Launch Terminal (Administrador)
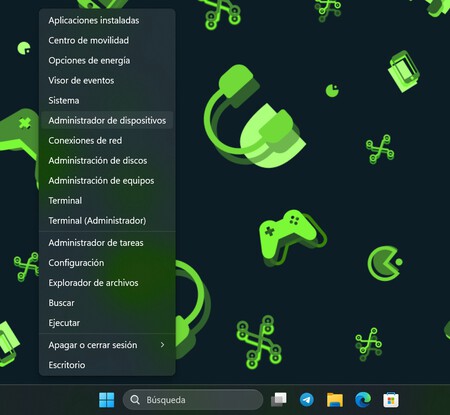Viewport: 450px width, 415px height. click(107, 220)
